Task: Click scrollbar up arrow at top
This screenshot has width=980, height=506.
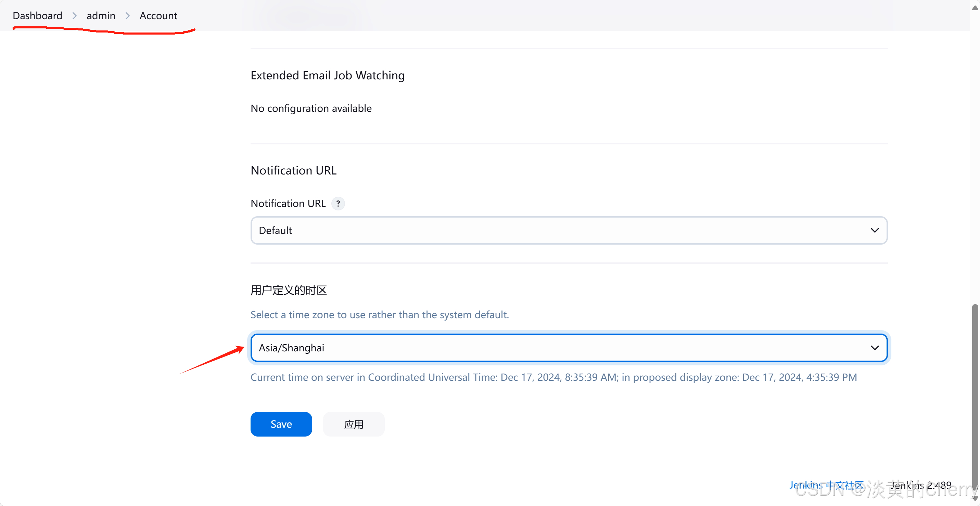Action: 975,8
